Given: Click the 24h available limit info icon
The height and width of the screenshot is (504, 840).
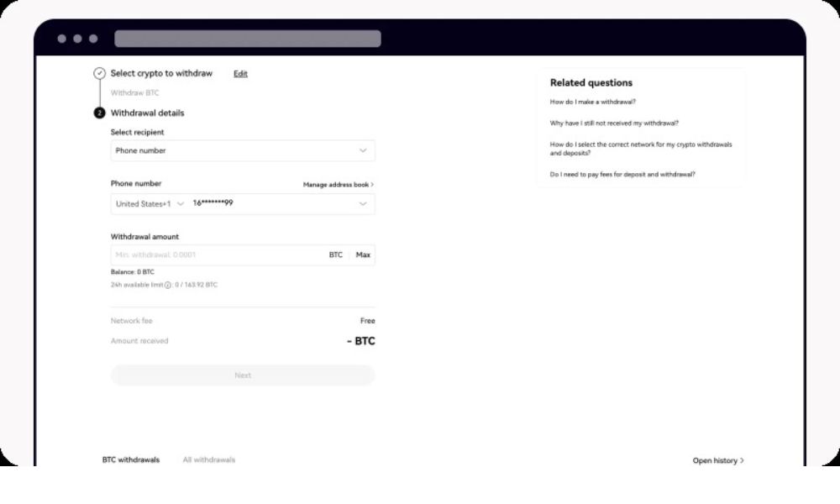Looking at the screenshot, I should point(168,285).
